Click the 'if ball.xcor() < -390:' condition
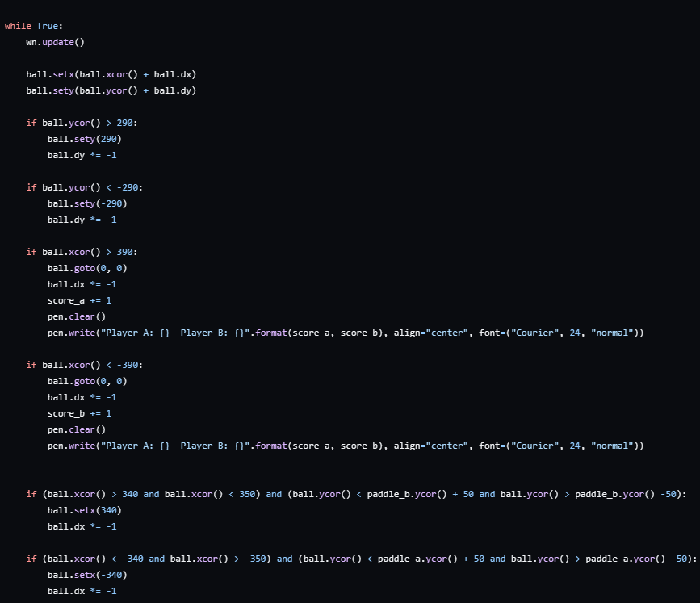 click(84, 365)
